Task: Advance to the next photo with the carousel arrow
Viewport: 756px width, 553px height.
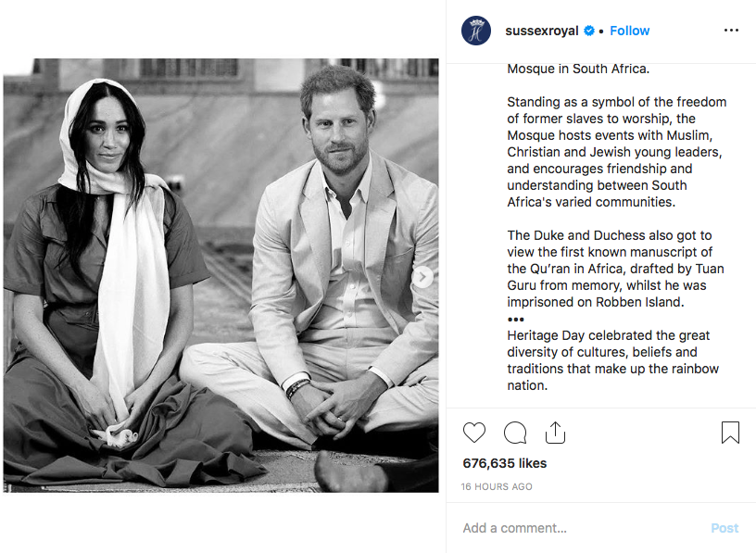Action: pos(422,276)
